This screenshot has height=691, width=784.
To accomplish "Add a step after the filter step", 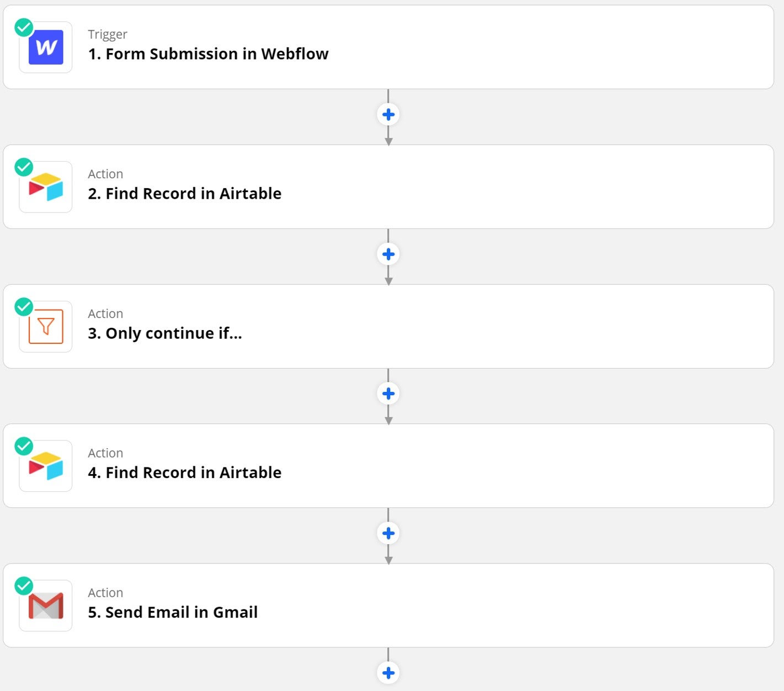I will tap(388, 394).
